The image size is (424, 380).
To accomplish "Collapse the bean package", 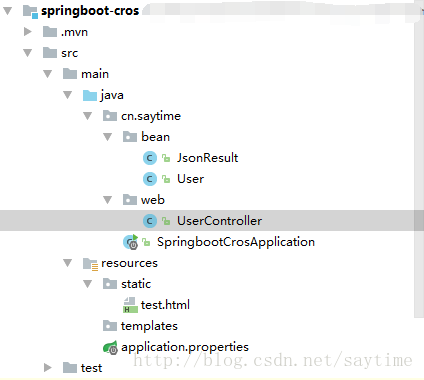I will point(108,137).
